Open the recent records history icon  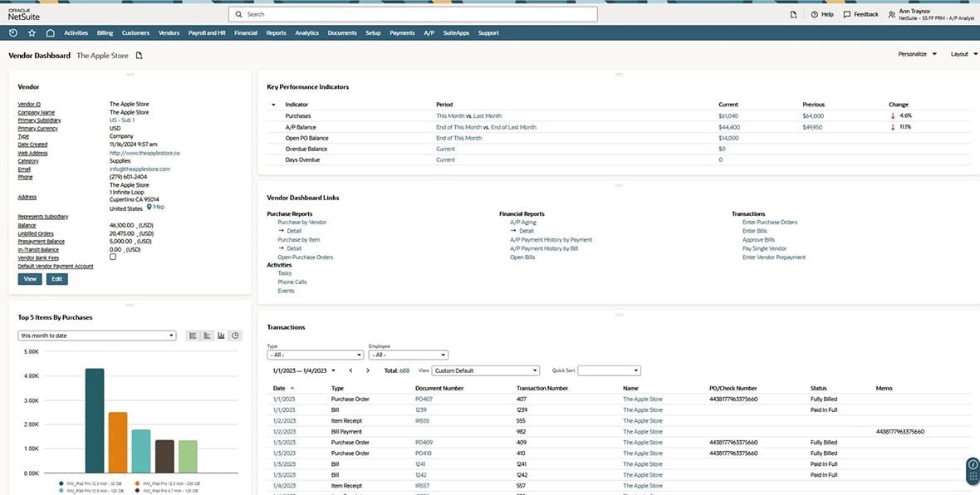[x=12, y=32]
